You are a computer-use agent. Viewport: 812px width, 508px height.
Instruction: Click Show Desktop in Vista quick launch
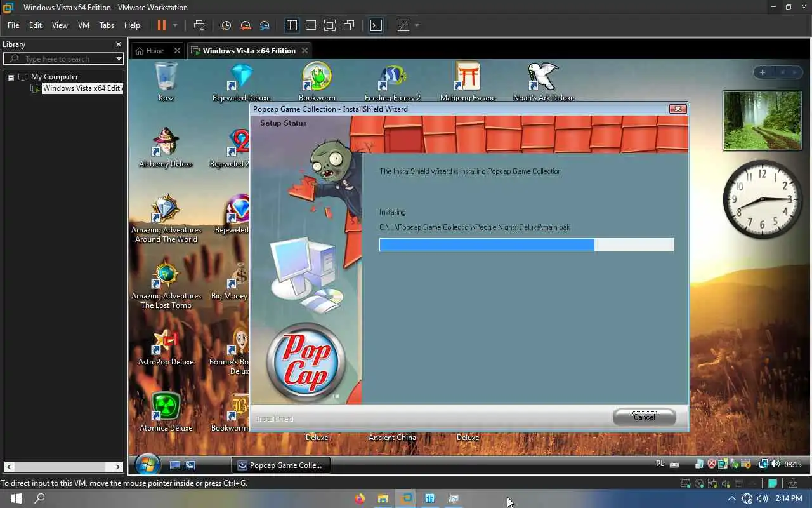coord(175,465)
